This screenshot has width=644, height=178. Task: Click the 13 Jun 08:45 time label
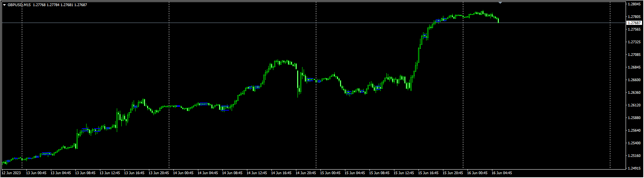[85, 173]
